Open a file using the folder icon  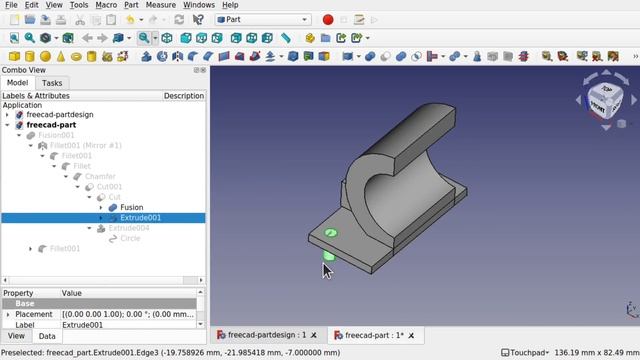point(30,20)
